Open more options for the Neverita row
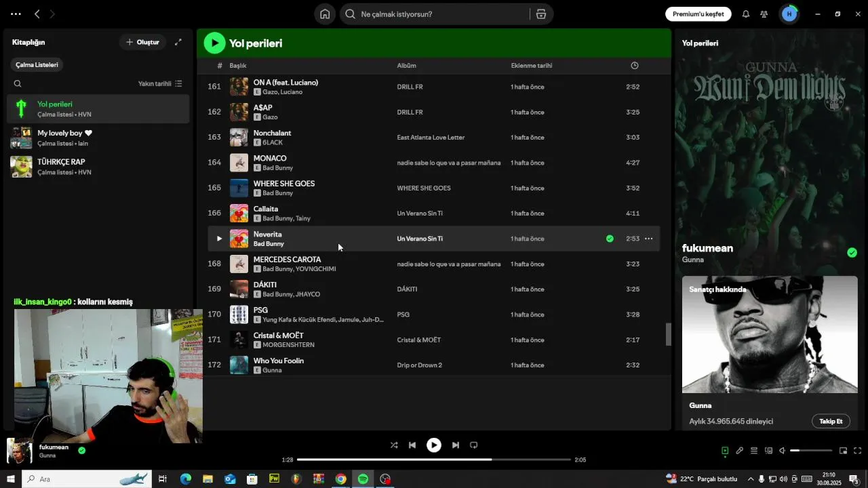The width and height of the screenshot is (868, 488). [x=649, y=239]
